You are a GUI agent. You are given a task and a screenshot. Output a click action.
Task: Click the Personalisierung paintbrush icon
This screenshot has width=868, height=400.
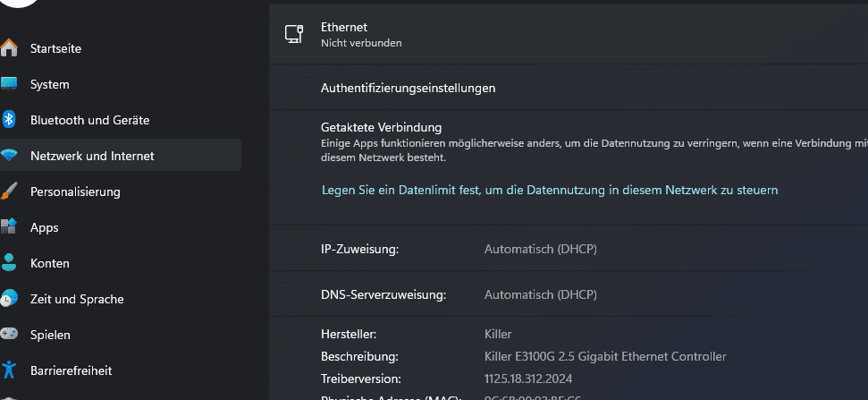9,191
